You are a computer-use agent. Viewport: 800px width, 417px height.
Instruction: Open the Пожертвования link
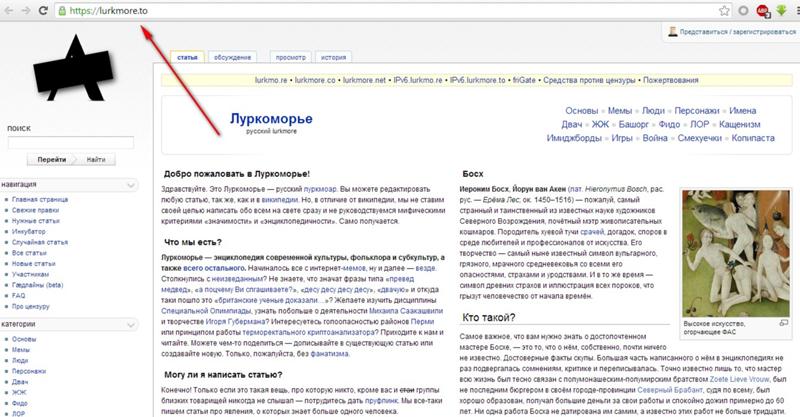(x=670, y=80)
